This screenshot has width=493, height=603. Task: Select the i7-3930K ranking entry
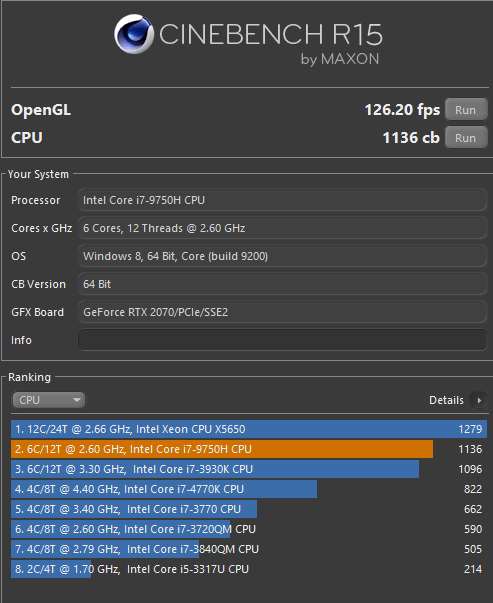(x=249, y=469)
